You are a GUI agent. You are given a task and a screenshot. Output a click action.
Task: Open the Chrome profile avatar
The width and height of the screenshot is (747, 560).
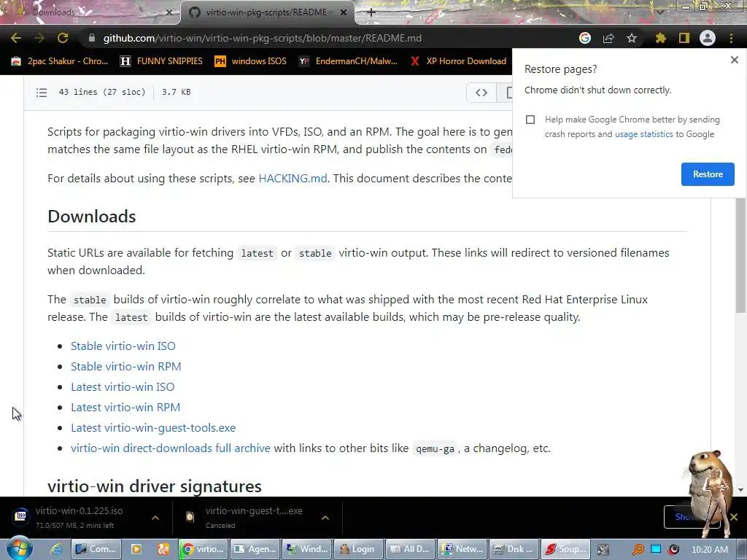(x=708, y=38)
